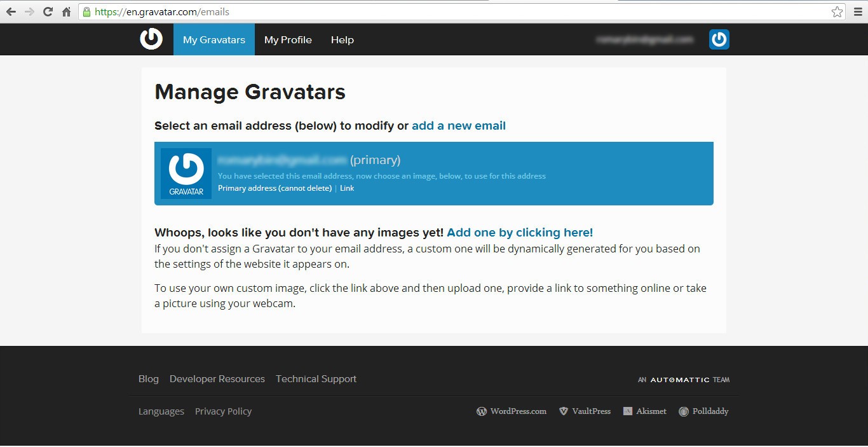
Task: Open the My Gravatars tab
Action: (x=214, y=39)
